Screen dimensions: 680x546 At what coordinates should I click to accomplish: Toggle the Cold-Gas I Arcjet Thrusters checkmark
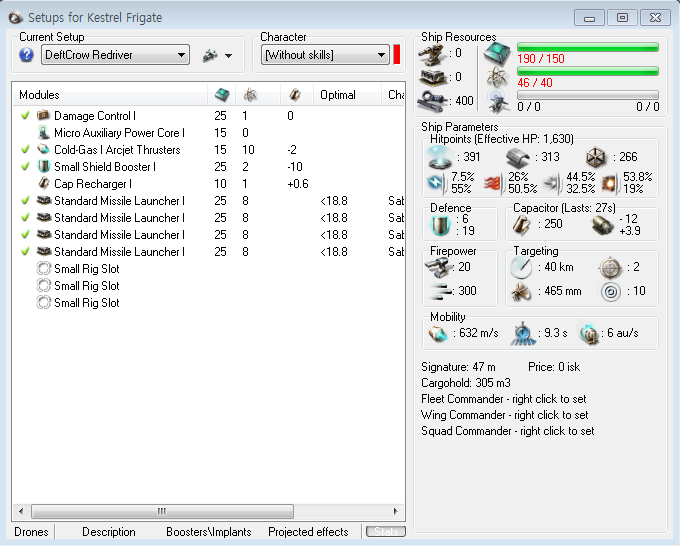[25, 149]
